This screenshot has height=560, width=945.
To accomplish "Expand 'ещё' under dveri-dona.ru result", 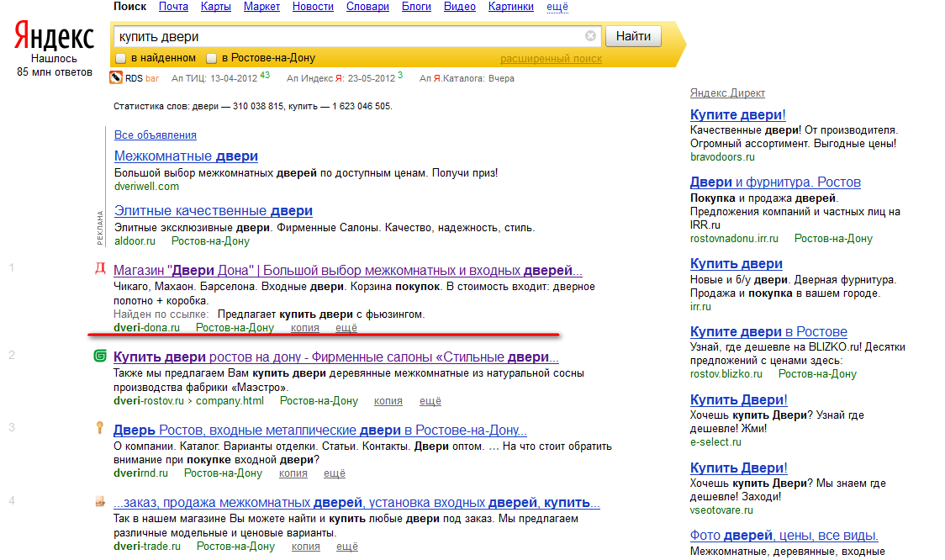I will point(346,328).
